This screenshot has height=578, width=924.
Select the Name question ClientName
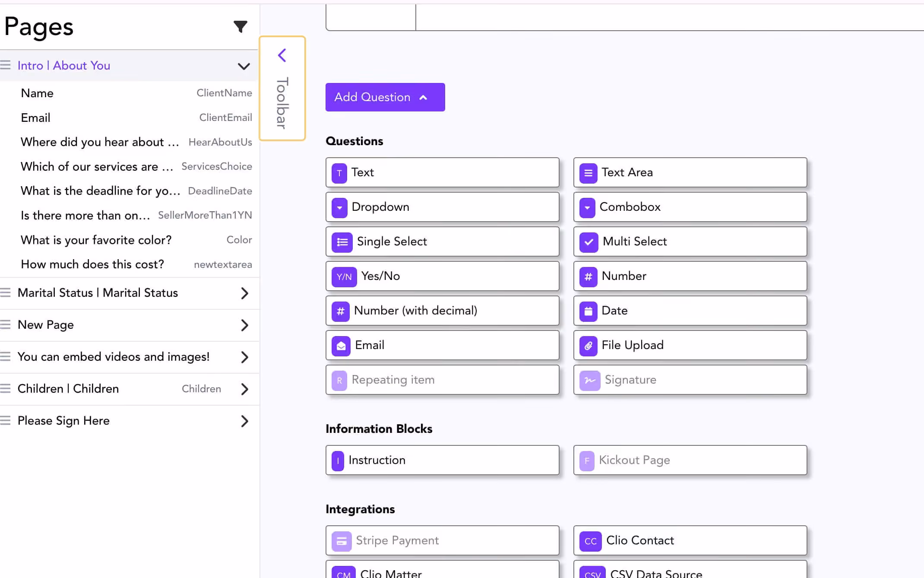pos(136,93)
